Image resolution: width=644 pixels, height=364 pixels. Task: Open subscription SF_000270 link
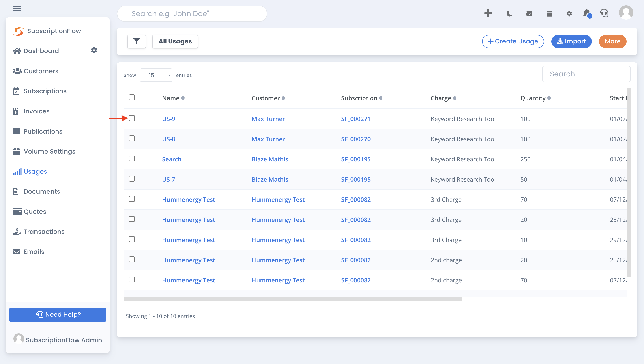point(356,139)
